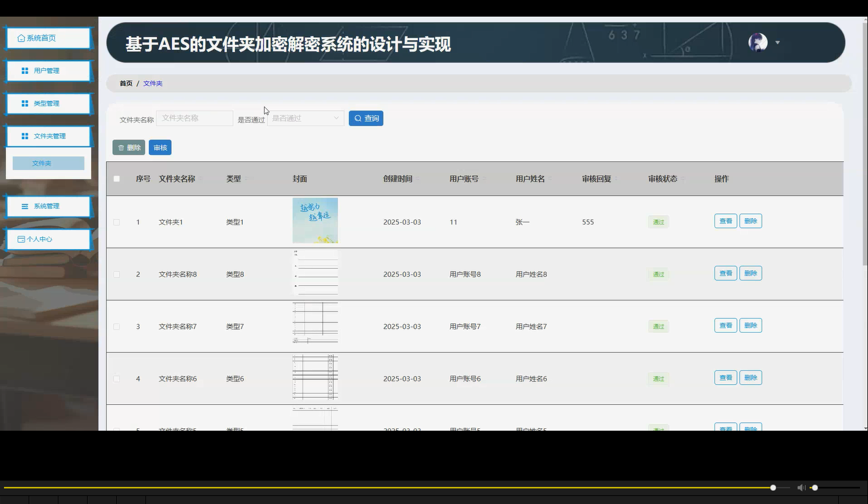Click 删除 for row 文件夹1
The image size is (868, 504).
(751, 221)
